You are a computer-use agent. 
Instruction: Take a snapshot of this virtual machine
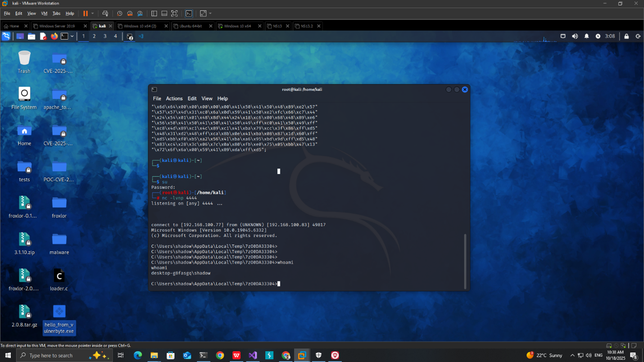(120, 14)
